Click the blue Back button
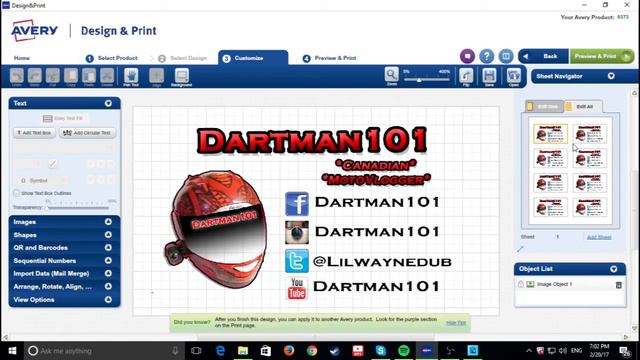The height and width of the screenshot is (360, 640). pyautogui.click(x=543, y=56)
